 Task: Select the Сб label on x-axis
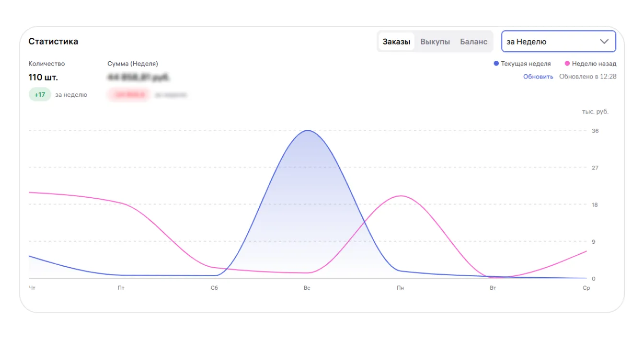click(214, 288)
